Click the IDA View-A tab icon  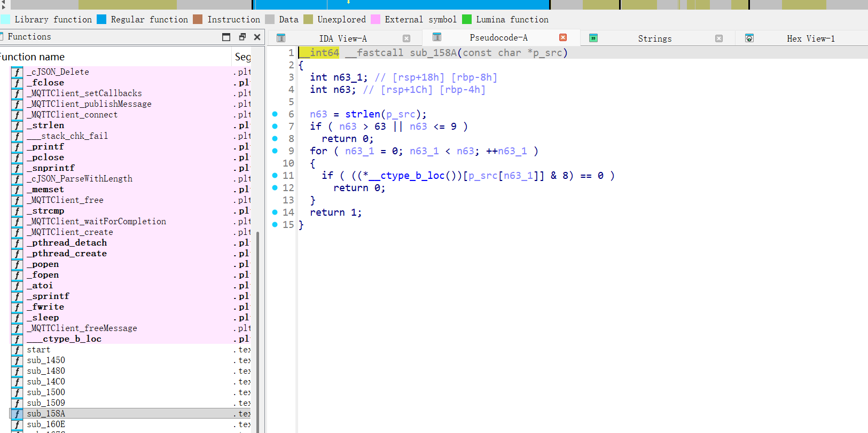click(x=281, y=38)
